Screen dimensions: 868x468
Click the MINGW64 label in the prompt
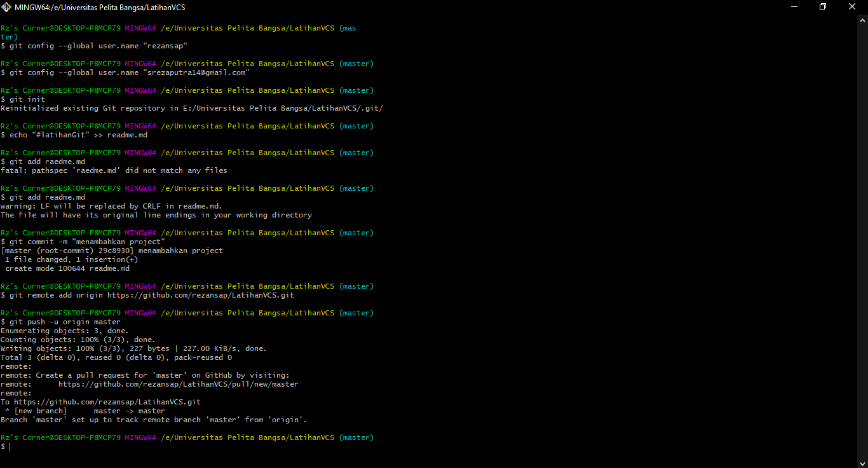140,437
